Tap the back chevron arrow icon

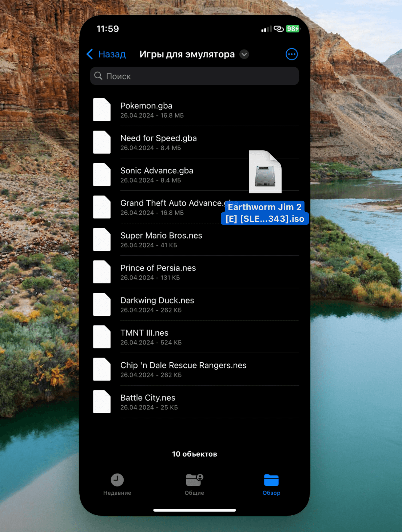pyautogui.click(x=90, y=54)
